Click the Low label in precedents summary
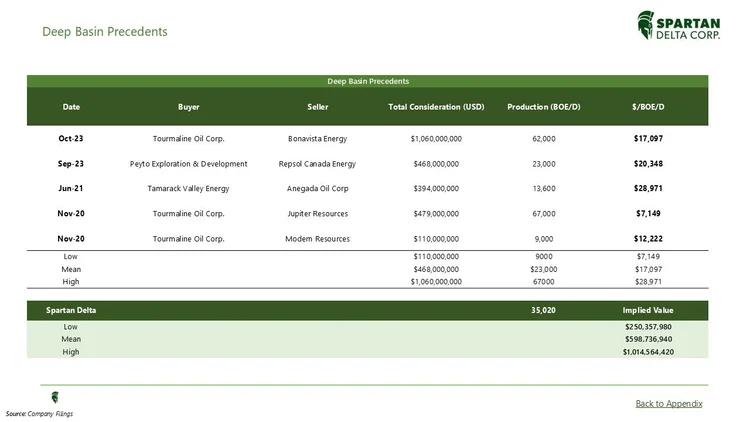The height and width of the screenshot is (422, 750). click(71, 256)
